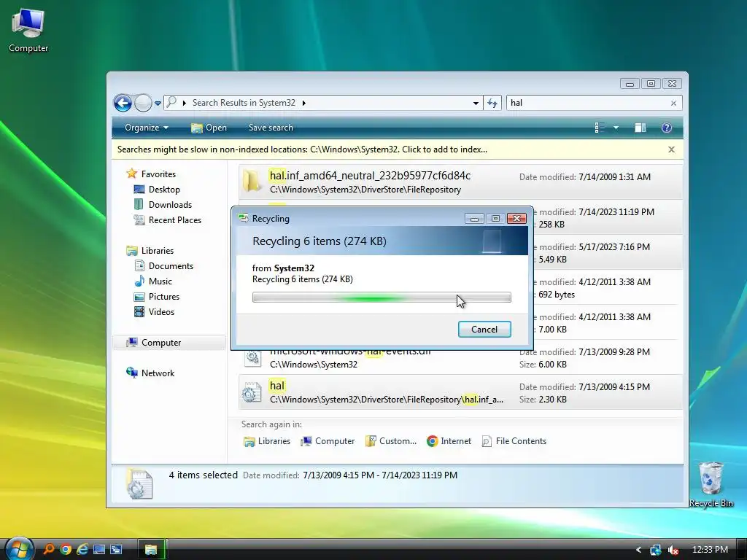Search again on the Internet
Screen dimensions: 747x560
pos(449,441)
